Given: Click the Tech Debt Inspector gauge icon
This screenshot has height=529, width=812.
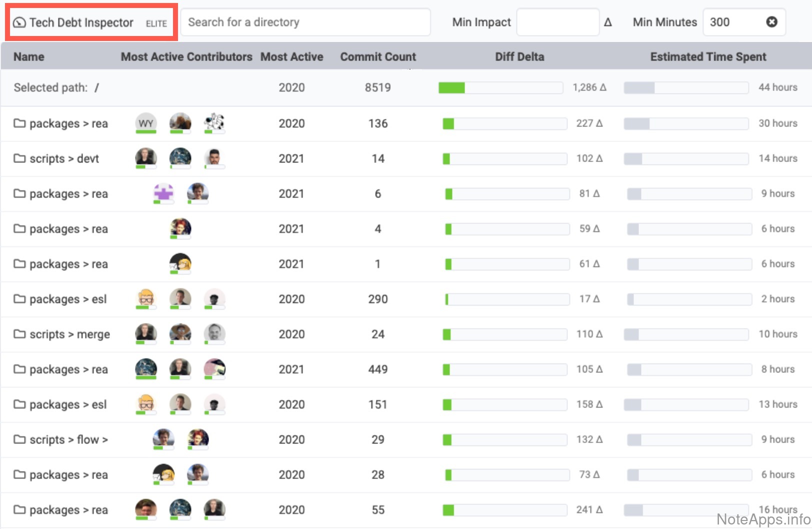Looking at the screenshot, I should (x=19, y=22).
